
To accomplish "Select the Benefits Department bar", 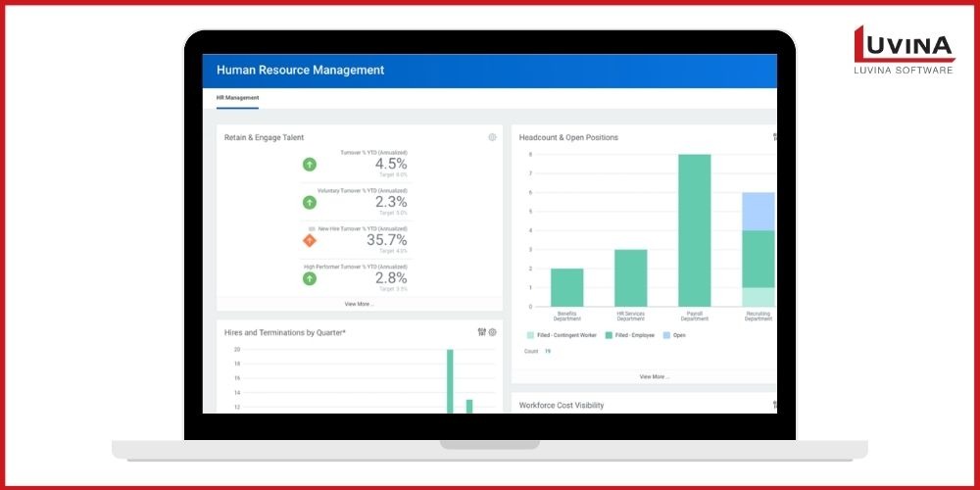I will (566, 287).
